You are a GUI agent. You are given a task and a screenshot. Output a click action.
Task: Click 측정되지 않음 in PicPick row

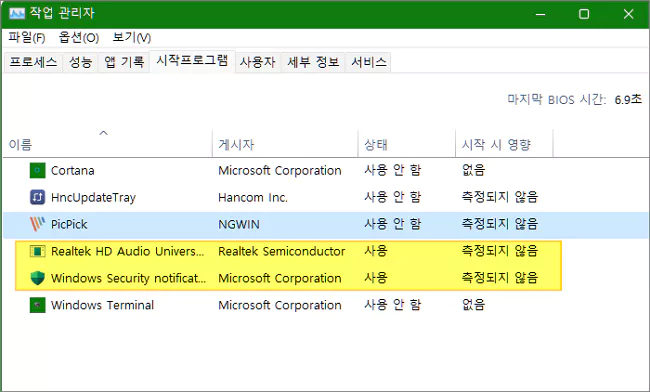[500, 224]
